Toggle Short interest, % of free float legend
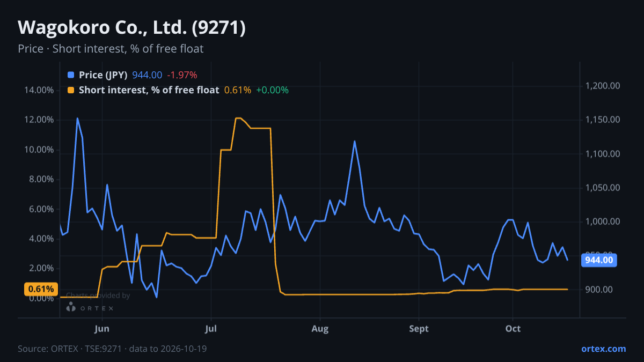This screenshot has width=644, height=362. [149, 90]
